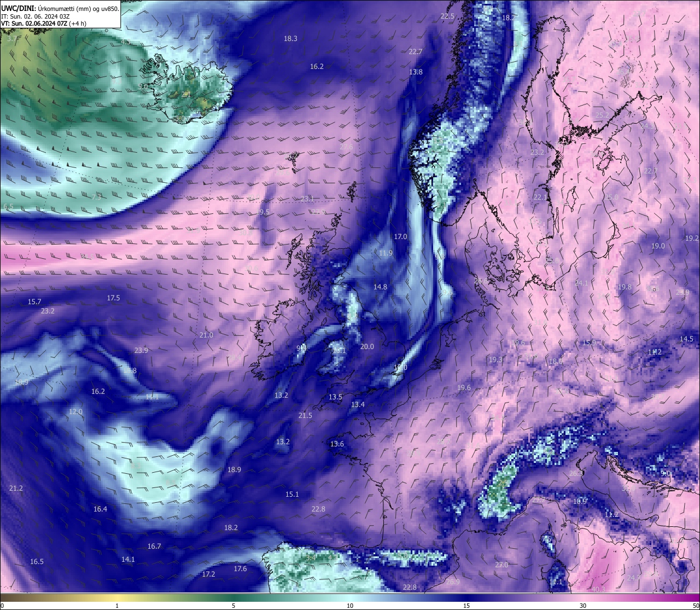Click the 10 tick on the colour scale
700x610 pixels.
click(x=350, y=606)
